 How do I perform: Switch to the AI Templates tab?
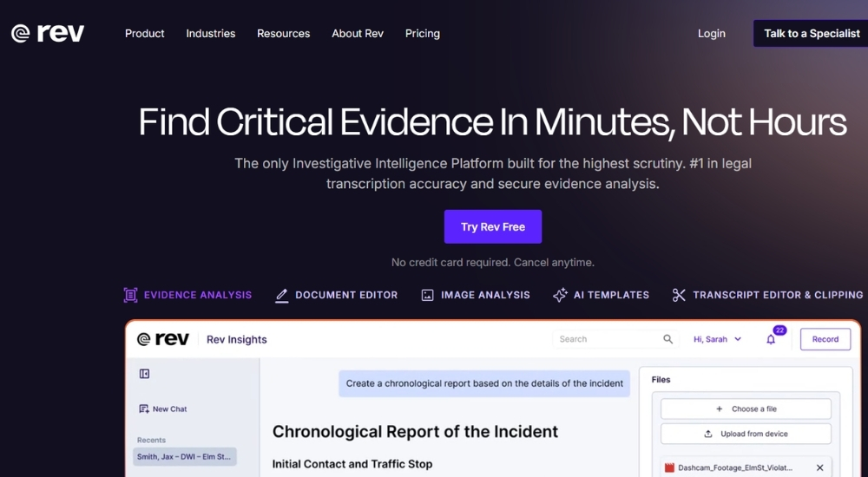tap(602, 295)
